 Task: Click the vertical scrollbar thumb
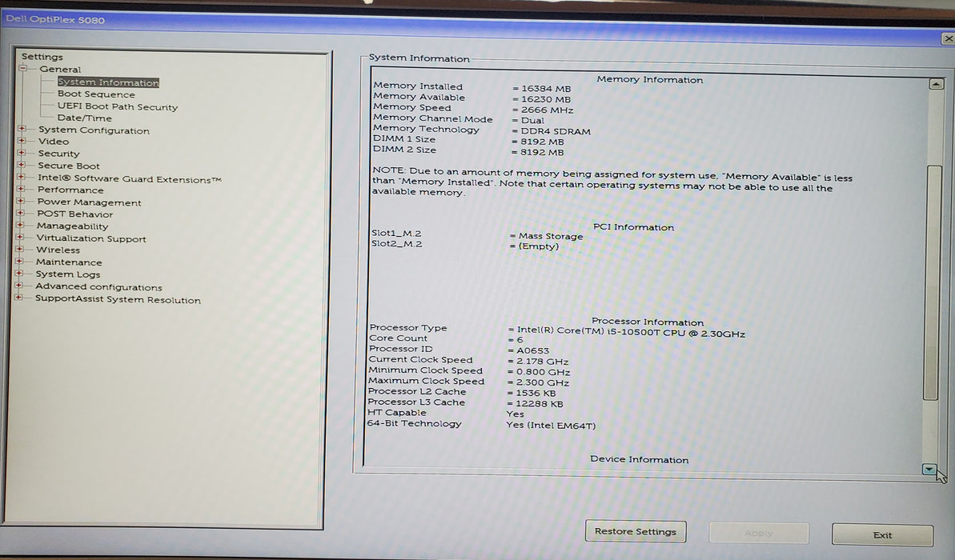[932, 282]
